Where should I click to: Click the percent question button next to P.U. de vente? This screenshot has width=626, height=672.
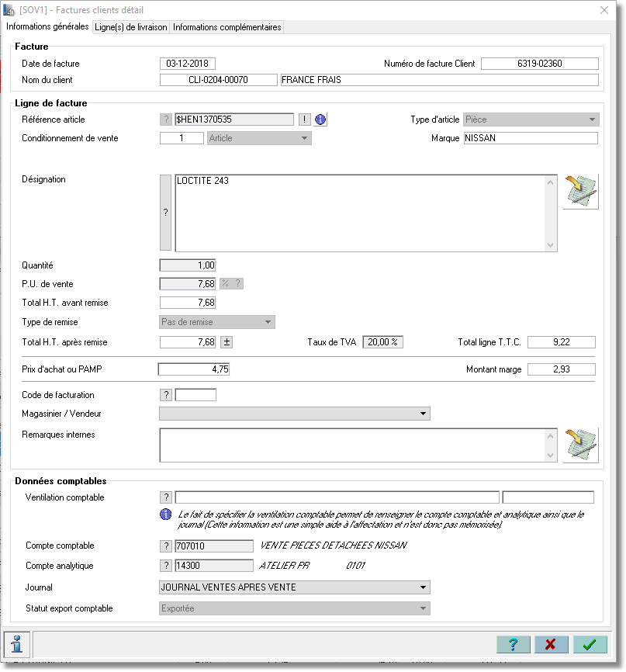tap(231, 283)
